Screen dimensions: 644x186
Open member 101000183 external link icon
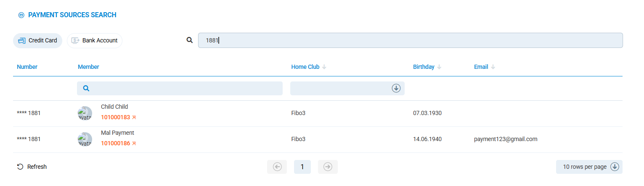tap(134, 118)
